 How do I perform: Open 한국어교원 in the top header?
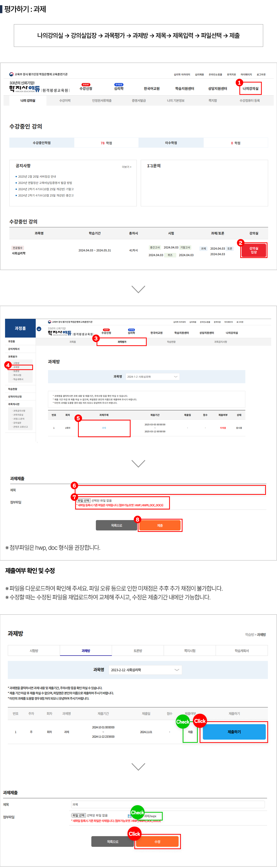tap(151, 89)
